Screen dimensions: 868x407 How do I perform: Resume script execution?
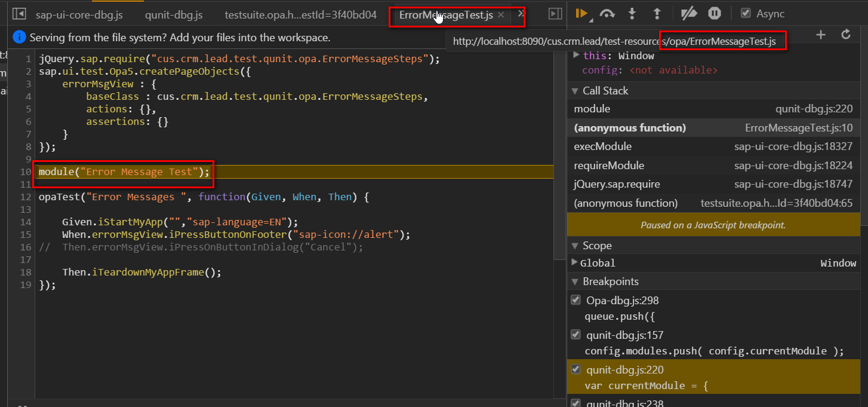tap(581, 14)
